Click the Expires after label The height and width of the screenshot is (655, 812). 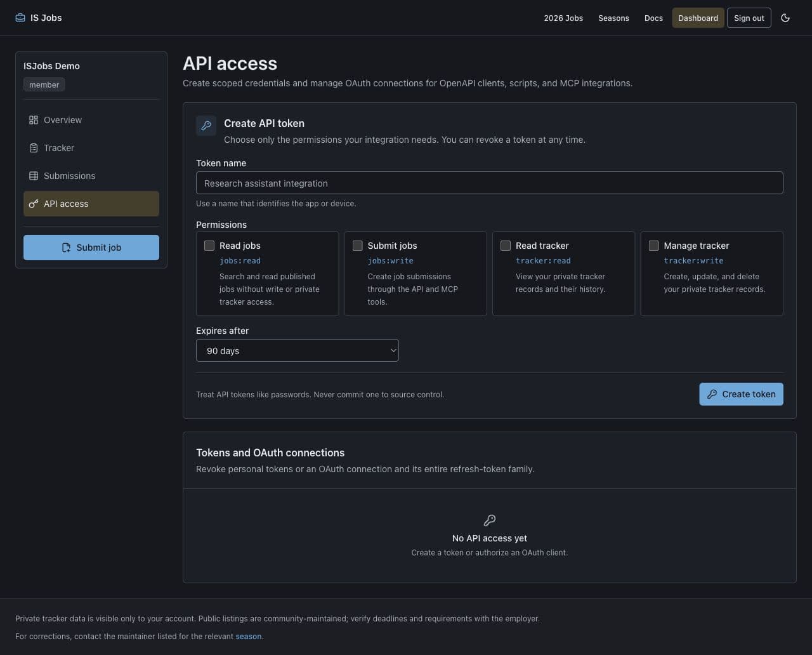222,331
